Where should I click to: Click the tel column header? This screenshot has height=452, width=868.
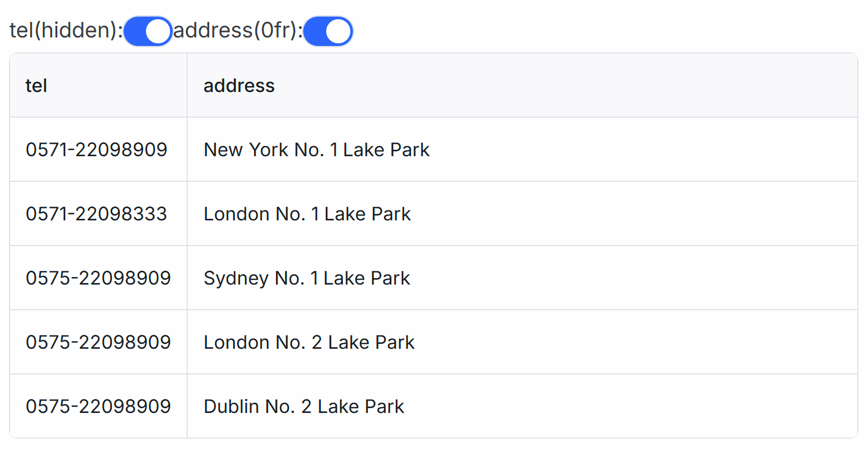[36, 86]
